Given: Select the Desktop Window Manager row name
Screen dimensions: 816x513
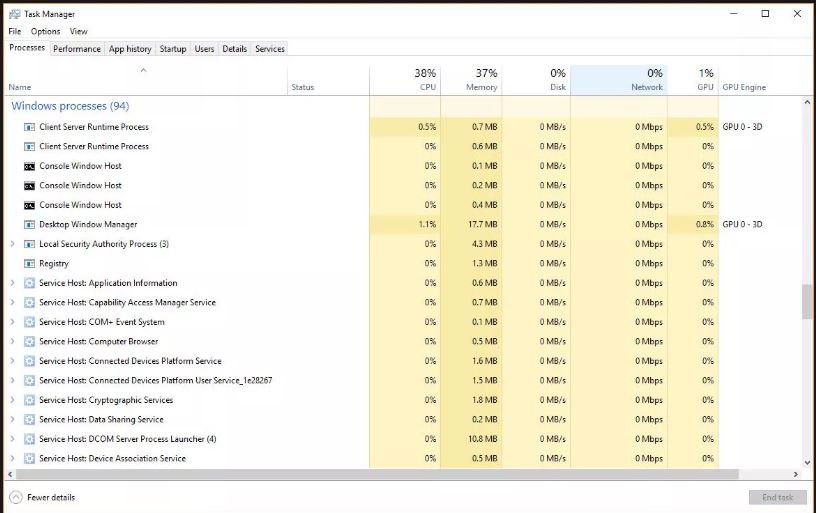Looking at the screenshot, I should click(x=88, y=225).
